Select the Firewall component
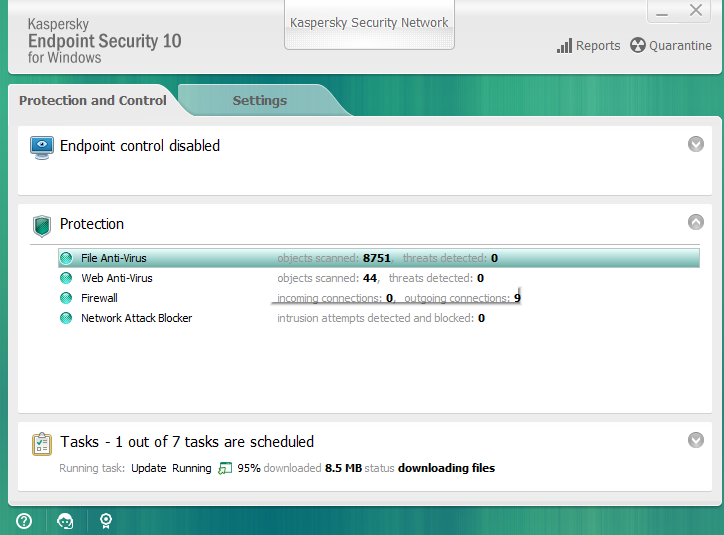 pos(99,298)
